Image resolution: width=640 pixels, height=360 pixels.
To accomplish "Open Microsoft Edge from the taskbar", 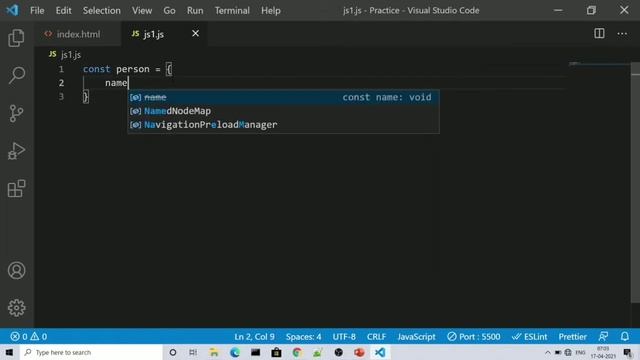I will [x=235, y=352].
